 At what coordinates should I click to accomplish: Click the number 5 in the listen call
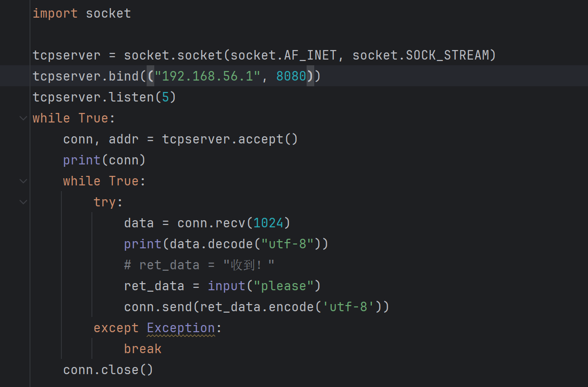coord(165,97)
